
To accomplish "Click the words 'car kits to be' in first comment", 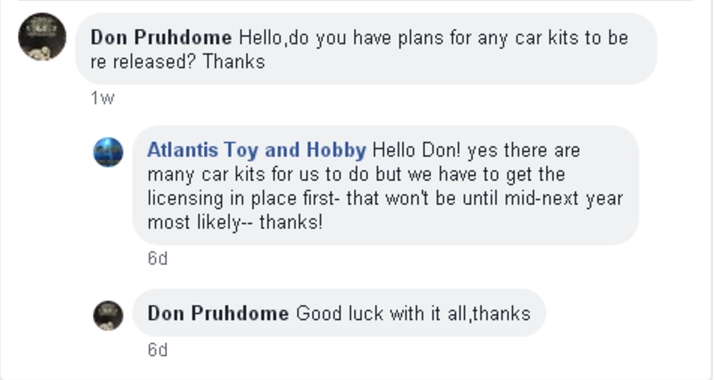I will pyautogui.click(x=571, y=38).
